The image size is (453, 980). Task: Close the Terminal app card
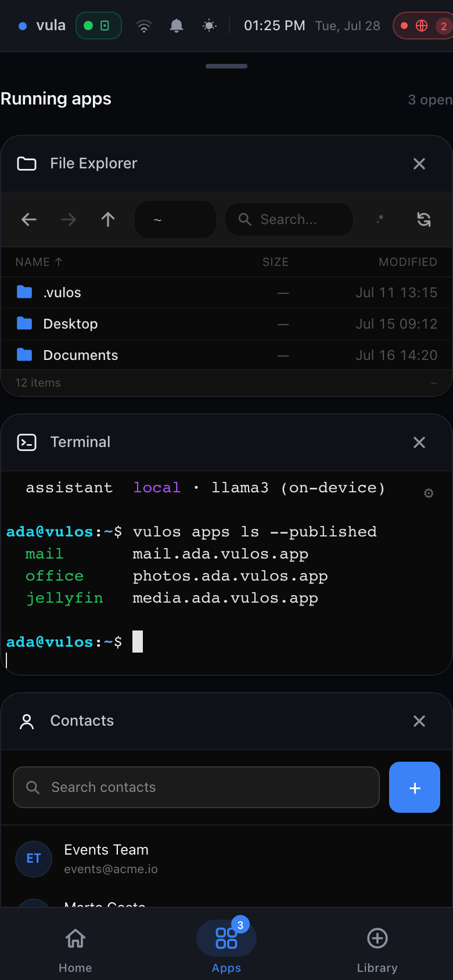pyautogui.click(x=419, y=442)
